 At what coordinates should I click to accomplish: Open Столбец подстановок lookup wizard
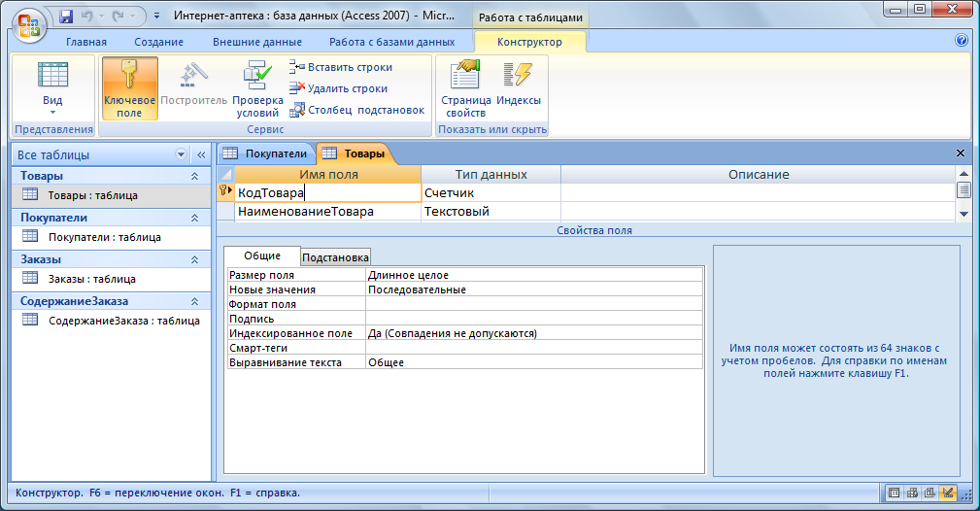click(356, 110)
